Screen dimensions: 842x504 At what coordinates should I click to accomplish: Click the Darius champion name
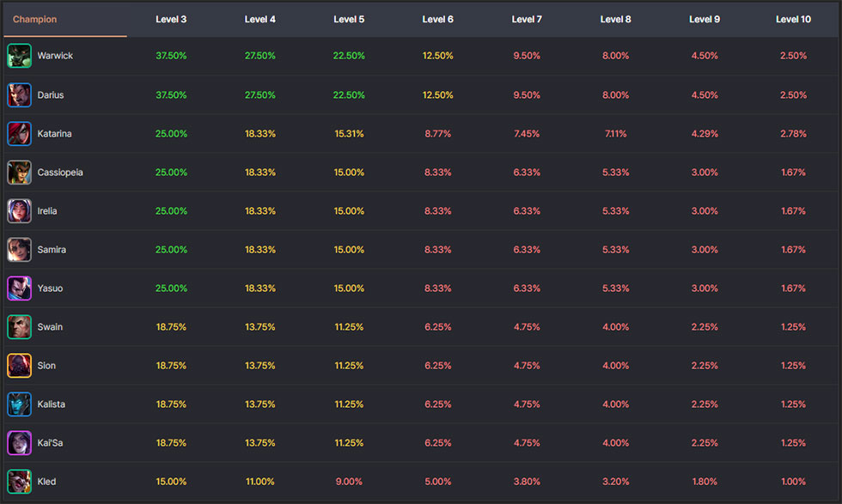(51, 95)
